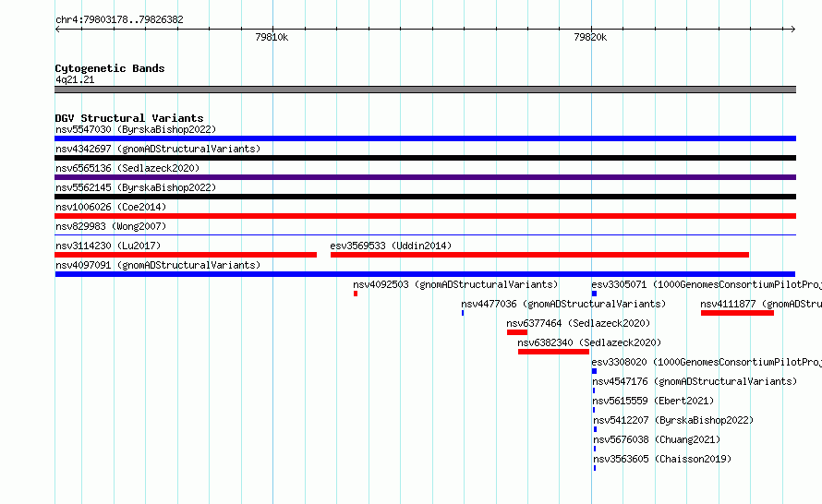
Task: Open the nsv5615559 (Ebert2021) label
Action: pyautogui.click(x=653, y=401)
